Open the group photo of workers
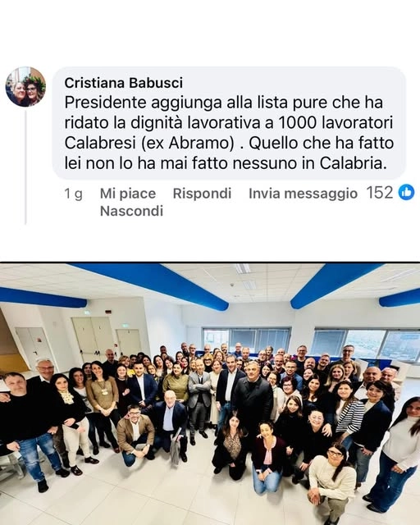The height and width of the screenshot is (525, 420). pos(210,394)
